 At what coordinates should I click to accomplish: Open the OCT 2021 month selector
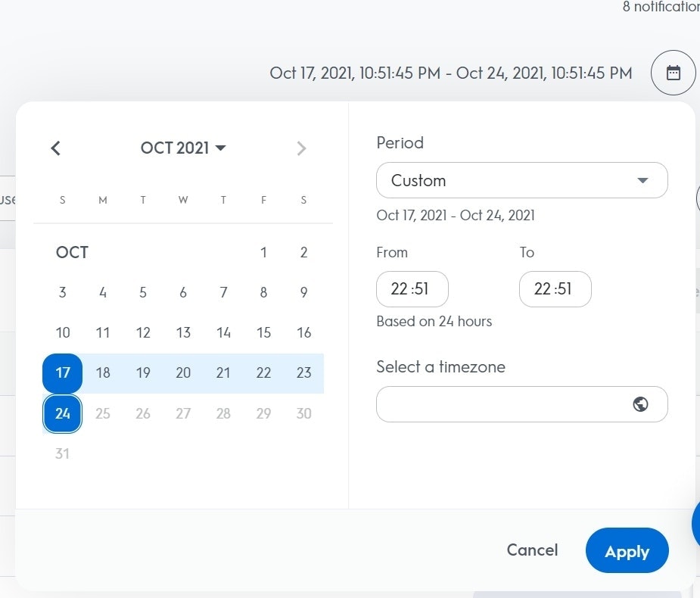coord(183,148)
